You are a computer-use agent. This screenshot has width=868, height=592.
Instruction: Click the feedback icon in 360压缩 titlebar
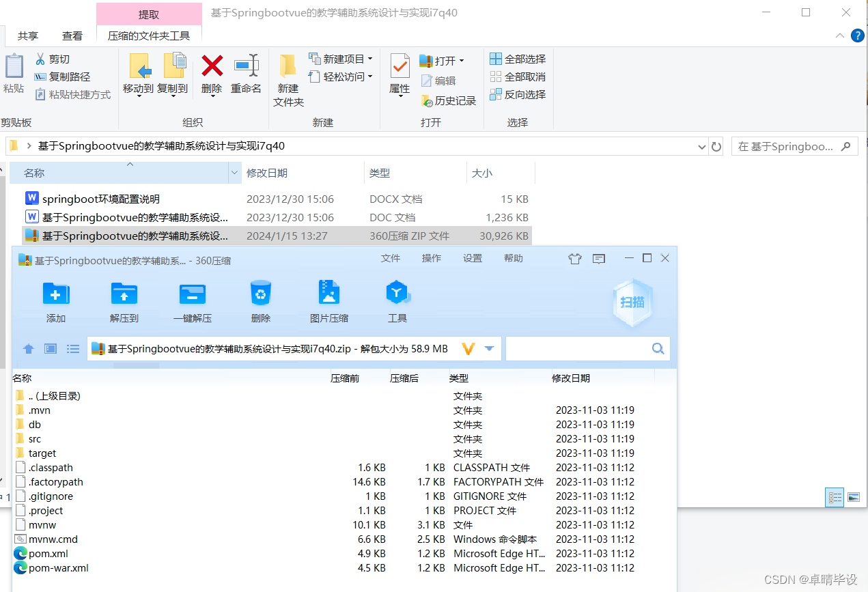[x=599, y=259]
